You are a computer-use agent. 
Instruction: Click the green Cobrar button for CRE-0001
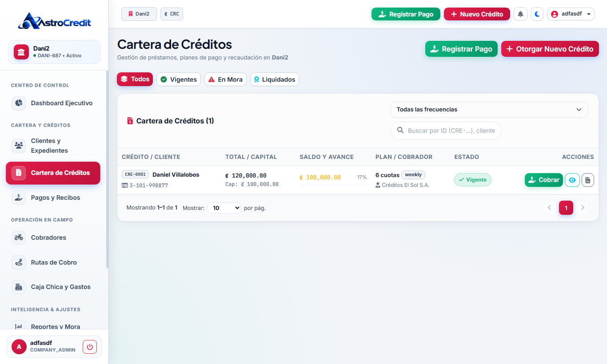(x=544, y=180)
